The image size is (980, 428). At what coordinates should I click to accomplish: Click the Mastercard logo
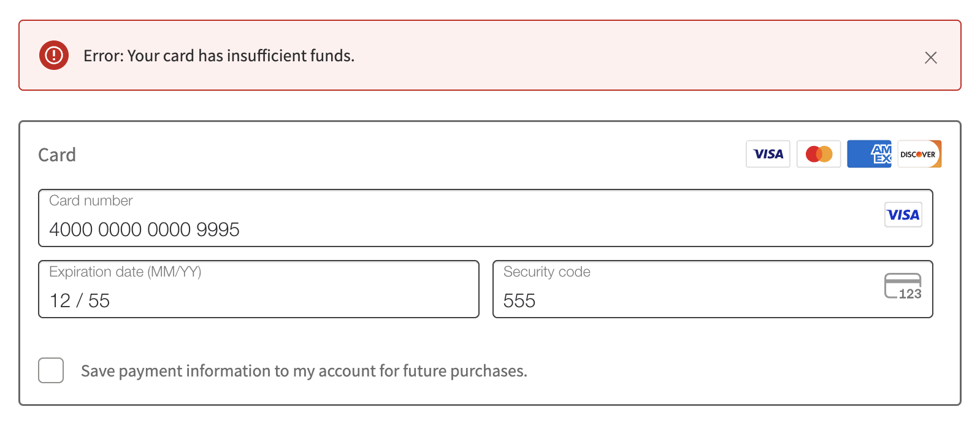pos(819,154)
